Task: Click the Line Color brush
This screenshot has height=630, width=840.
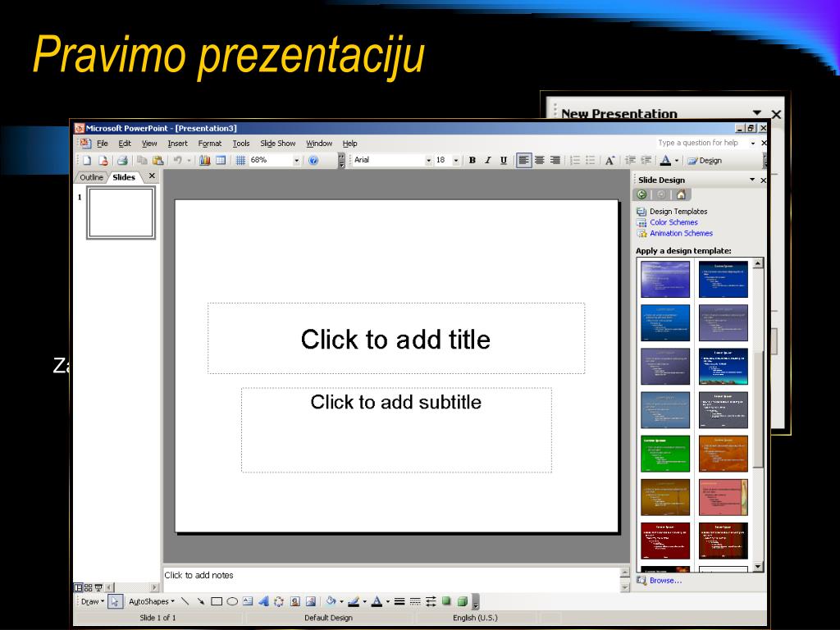Action: point(354,601)
